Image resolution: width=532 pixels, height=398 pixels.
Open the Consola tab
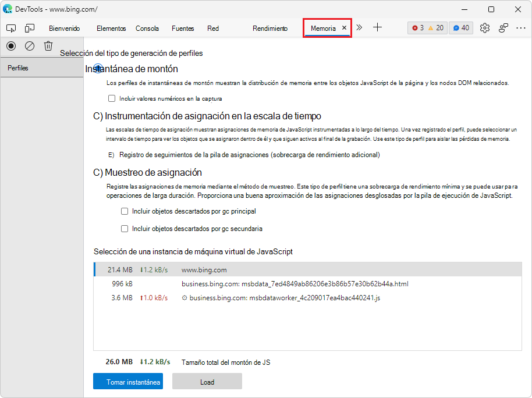click(147, 29)
